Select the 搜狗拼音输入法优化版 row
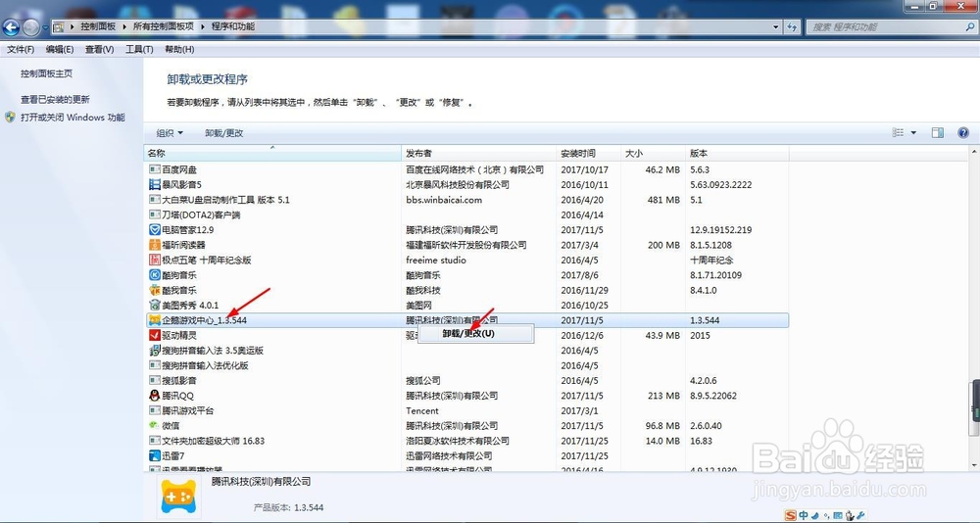Image resolution: width=980 pixels, height=523 pixels. tap(466, 365)
